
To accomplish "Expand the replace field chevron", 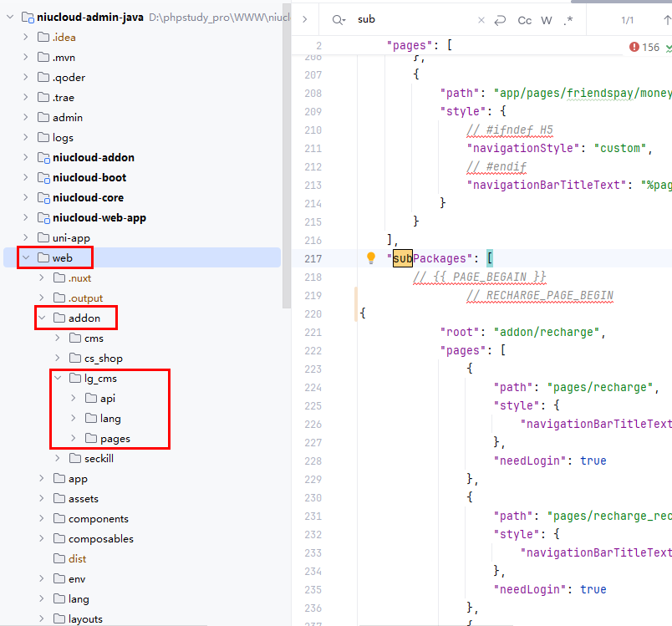I will pos(305,20).
